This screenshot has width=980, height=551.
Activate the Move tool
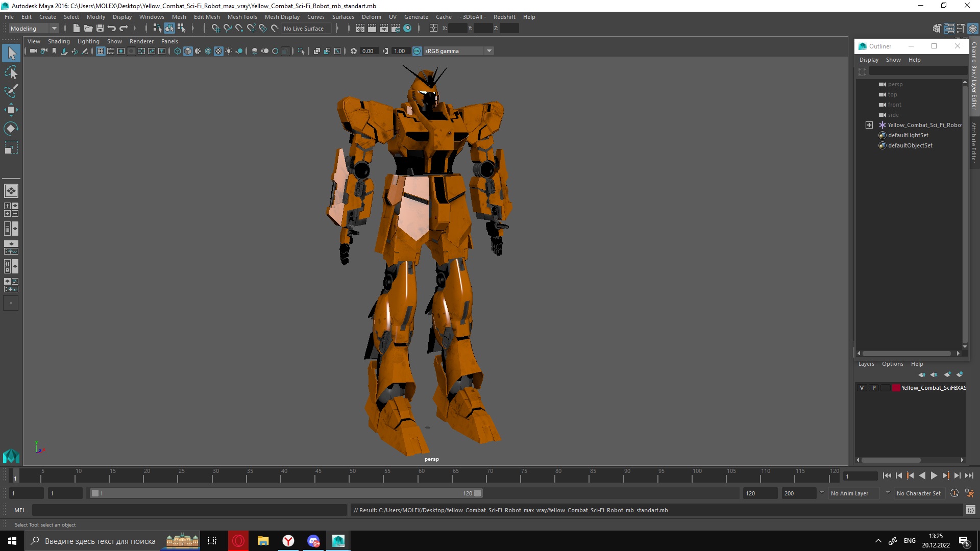point(11,110)
